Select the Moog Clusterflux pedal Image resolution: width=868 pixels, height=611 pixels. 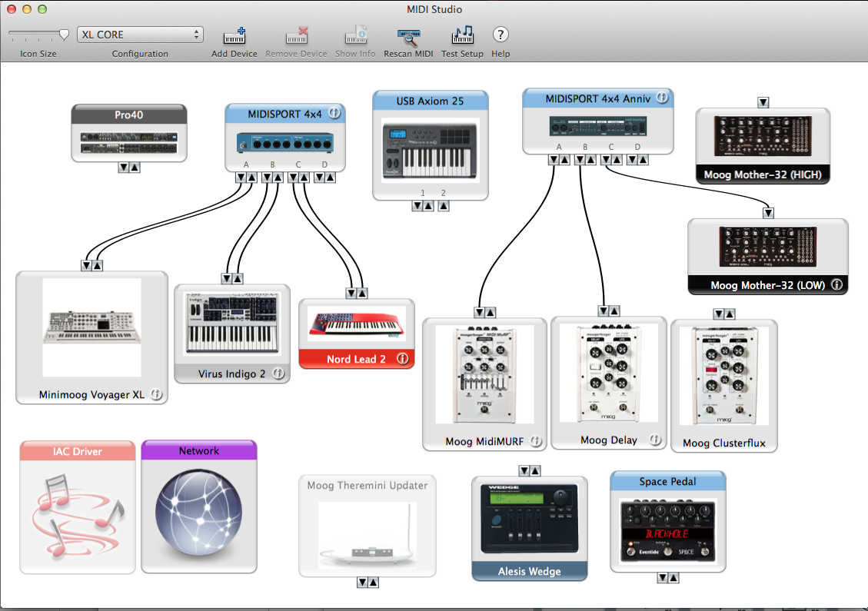[723, 377]
